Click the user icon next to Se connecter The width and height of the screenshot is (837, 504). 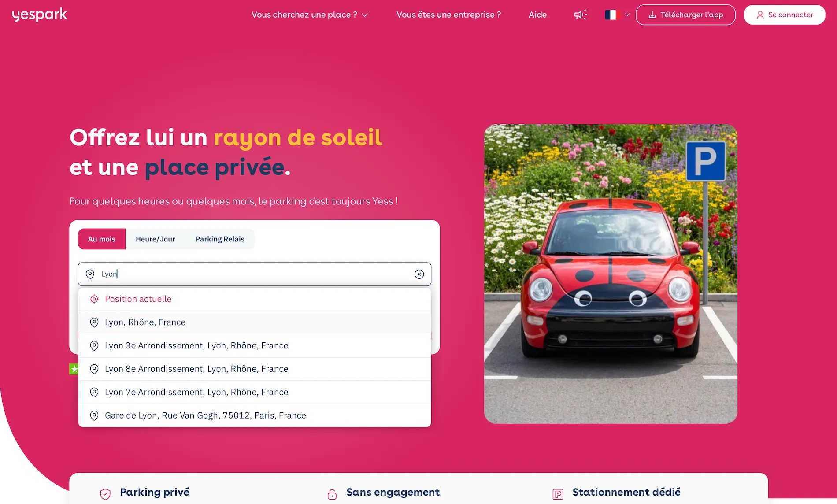(760, 15)
